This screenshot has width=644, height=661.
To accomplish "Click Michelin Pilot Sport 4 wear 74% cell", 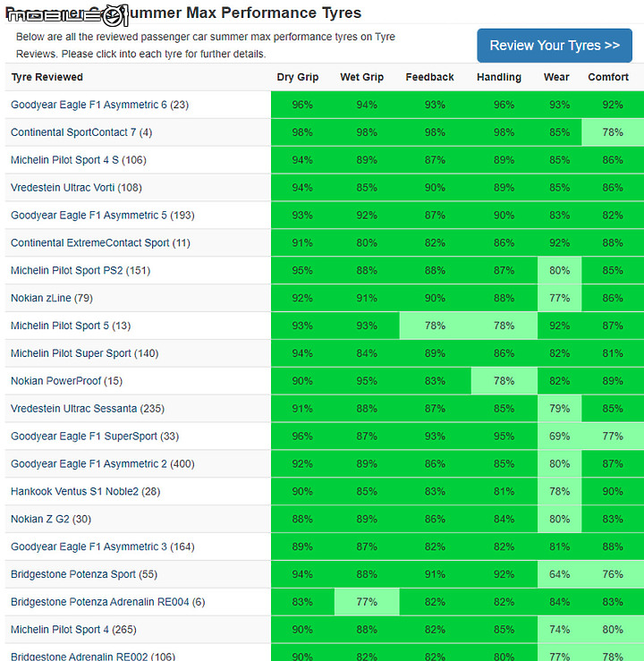I will pyautogui.click(x=559, y=630).
